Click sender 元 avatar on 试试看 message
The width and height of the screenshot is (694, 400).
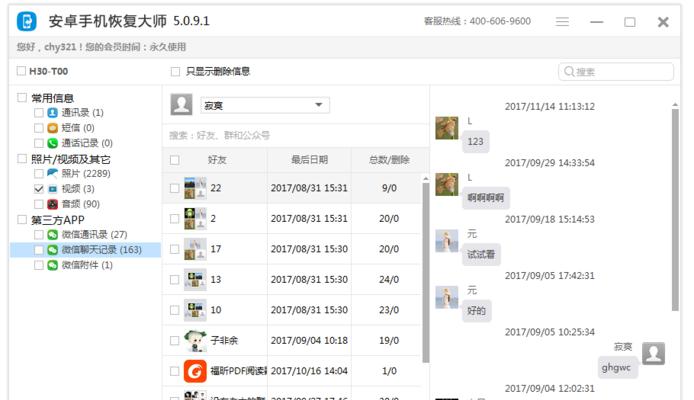pyautogui.click(x=447, y=241)
